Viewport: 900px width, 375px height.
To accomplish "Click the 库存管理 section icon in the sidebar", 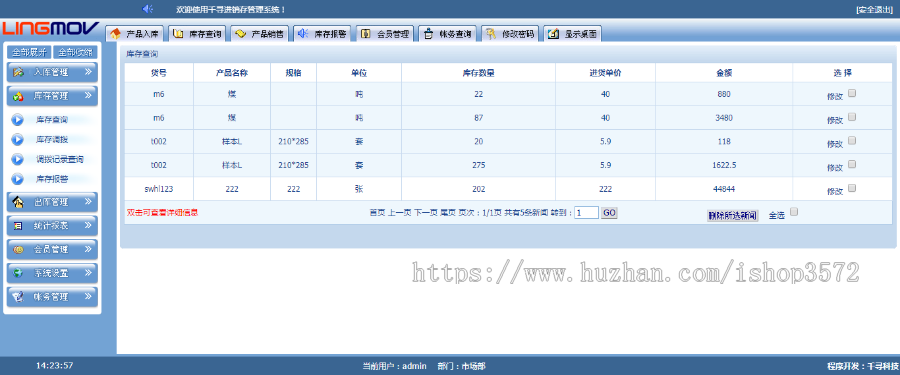I will (x=18, y=96).
